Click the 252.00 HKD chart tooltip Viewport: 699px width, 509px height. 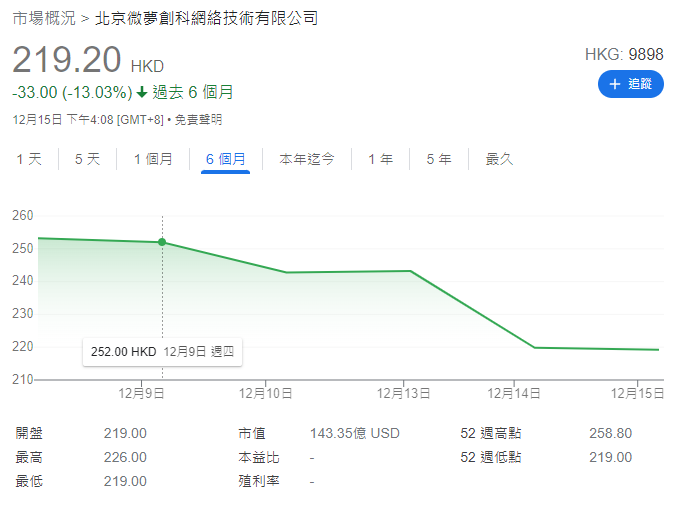[x=162, y=352]
